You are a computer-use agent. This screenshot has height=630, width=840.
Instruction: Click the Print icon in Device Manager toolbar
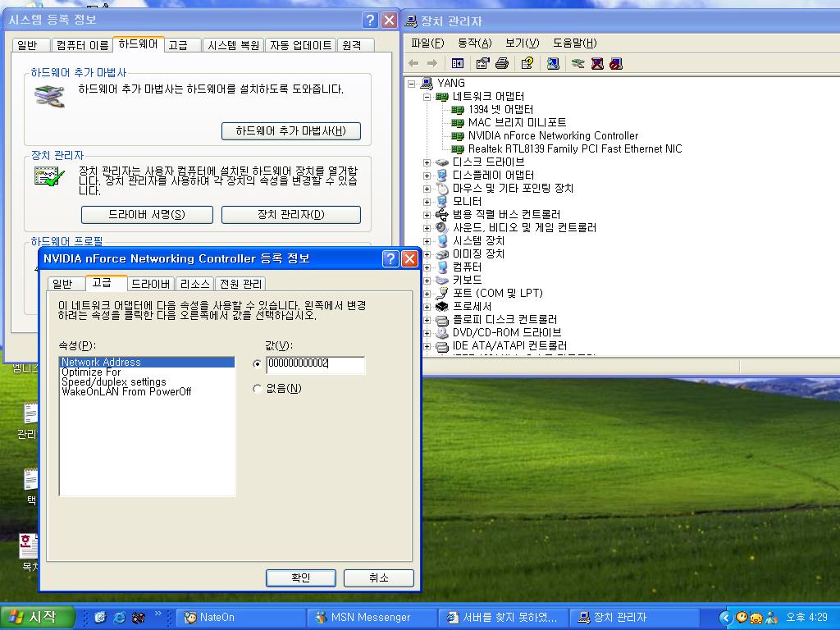coord(502,63)
